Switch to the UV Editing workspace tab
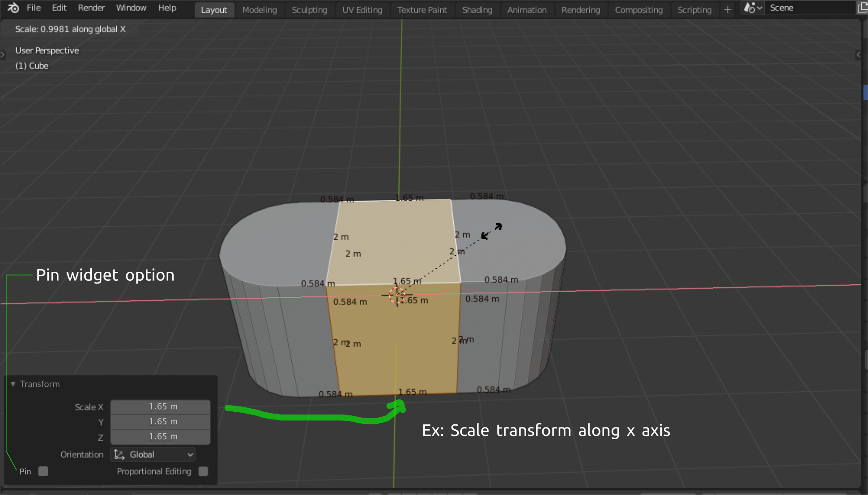 tap(362, 10)
